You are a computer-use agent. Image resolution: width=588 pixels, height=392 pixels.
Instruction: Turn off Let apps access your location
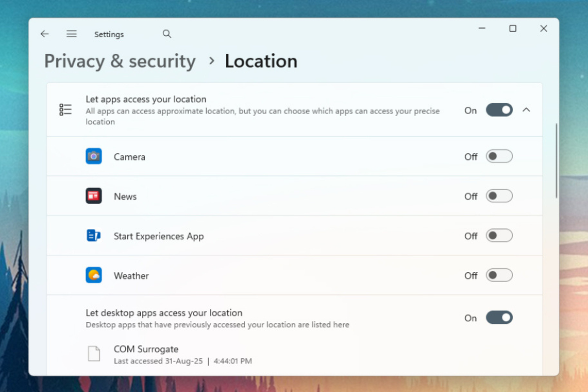[x=499, y=110]
